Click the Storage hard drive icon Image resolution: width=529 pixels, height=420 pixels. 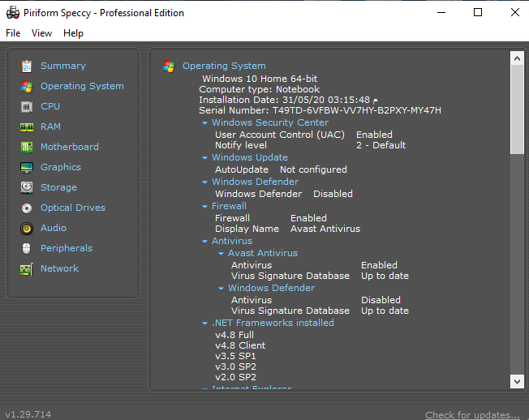[27, 187]
